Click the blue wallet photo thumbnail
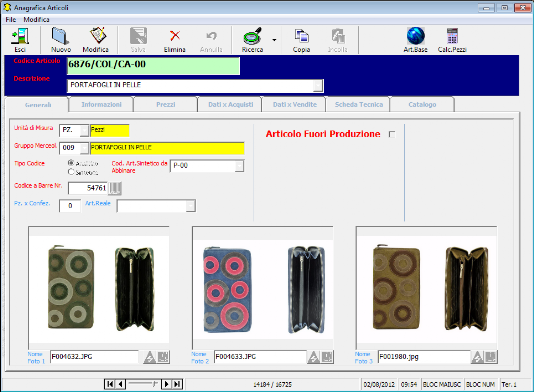This screenshot has width=534, height=392. [263, 288]
